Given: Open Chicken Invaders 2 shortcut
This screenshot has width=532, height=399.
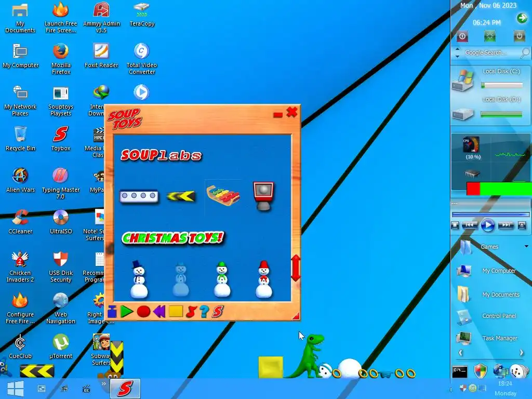Looking at the screenshot, I should click(x=20, y=267).
